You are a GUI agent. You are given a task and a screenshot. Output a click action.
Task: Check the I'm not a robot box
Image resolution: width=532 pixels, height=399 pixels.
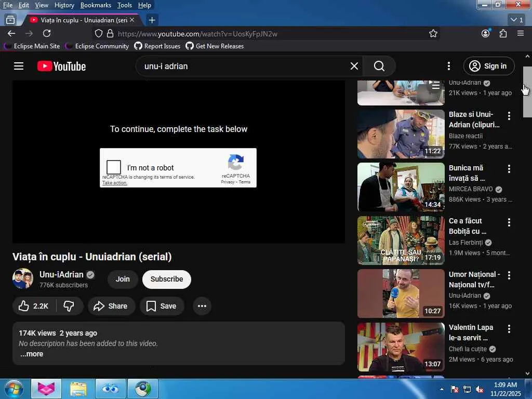(114, 167)
